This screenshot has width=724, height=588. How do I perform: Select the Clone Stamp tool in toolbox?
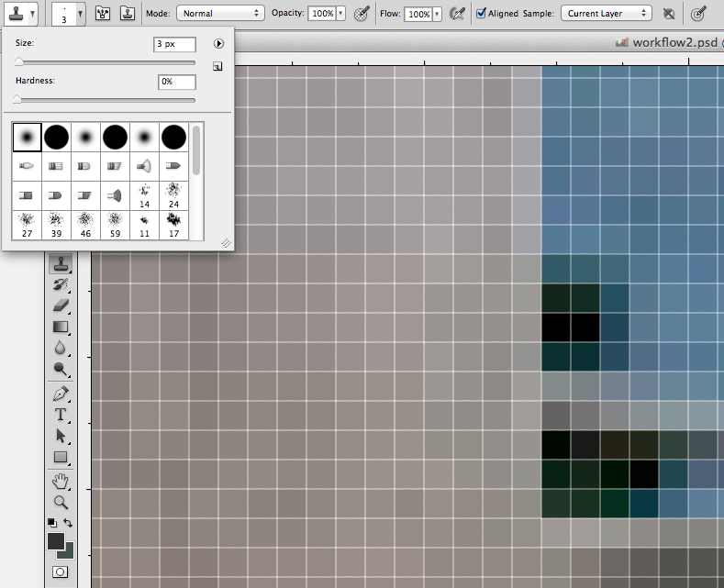click(x=61, y=264)
